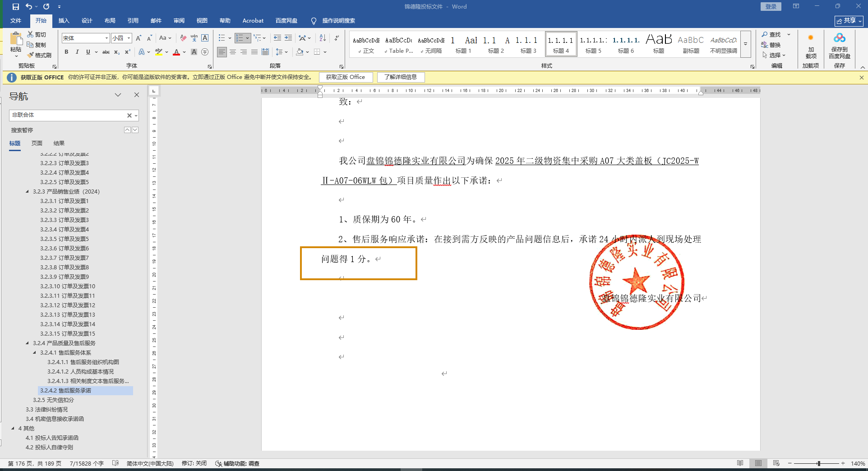Open 查找 find in the editing group
Image resolution: width=868 pixels, height=471 pixels.
click(x=772, y=34)
